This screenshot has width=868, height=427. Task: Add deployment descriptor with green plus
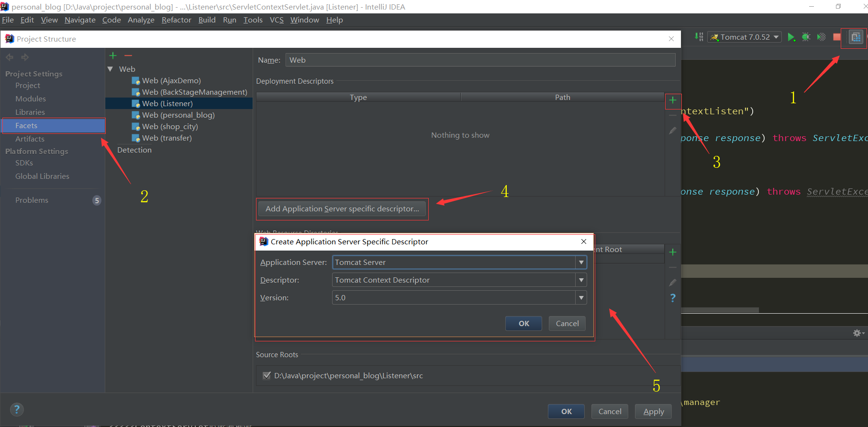click(x=673, y=100)
